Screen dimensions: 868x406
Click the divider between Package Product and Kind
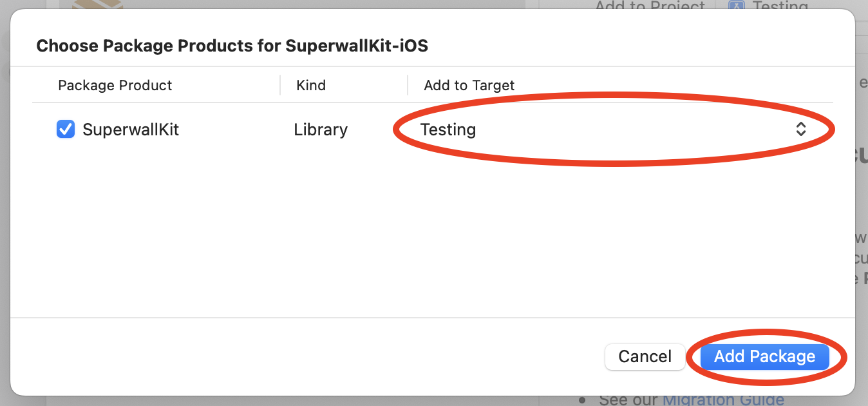pos(280,85)
